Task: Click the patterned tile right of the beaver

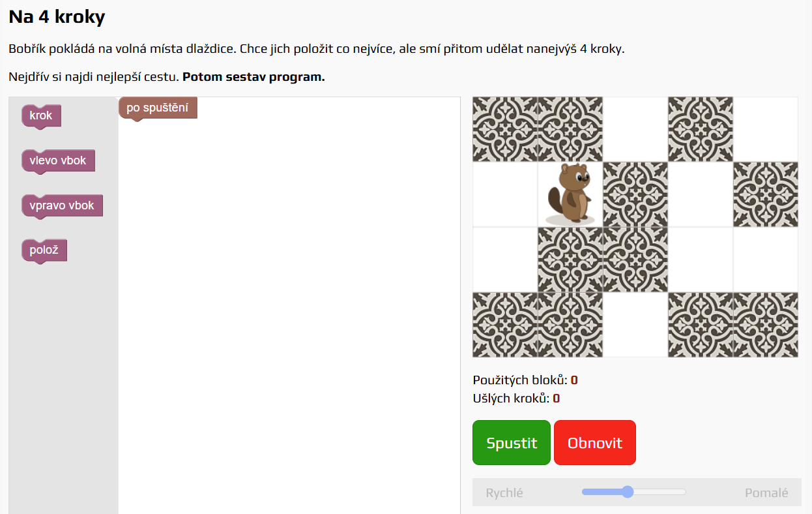Action: click(635, 194)
